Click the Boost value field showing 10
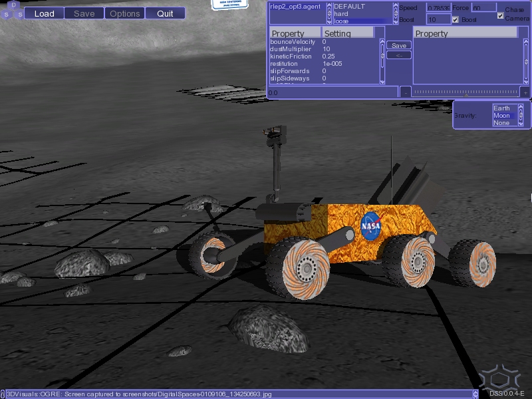Image resolution: width=532 pixels, height=399 pixels. coord(438,20)
